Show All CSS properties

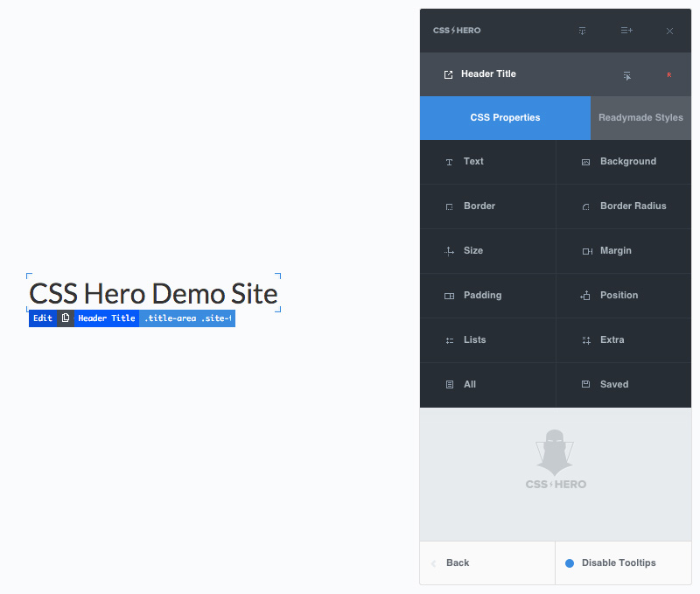point(488,385)
